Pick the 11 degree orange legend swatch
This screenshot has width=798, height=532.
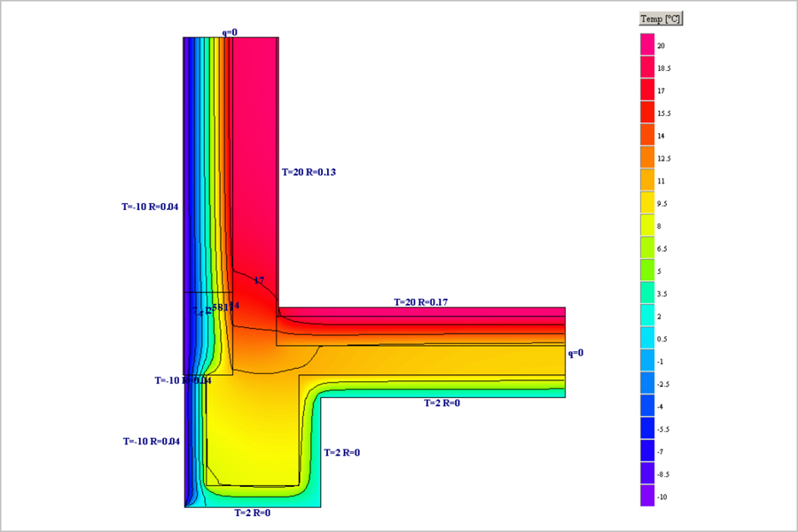(647, 180)
